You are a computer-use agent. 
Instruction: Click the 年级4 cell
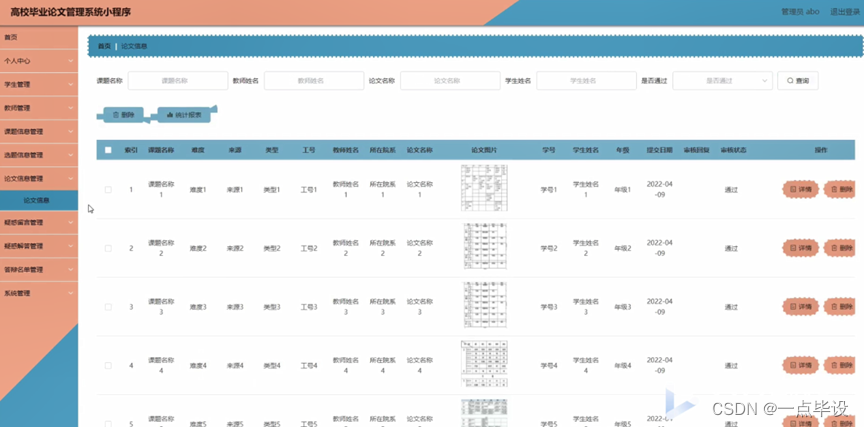(x=623, y=366)
